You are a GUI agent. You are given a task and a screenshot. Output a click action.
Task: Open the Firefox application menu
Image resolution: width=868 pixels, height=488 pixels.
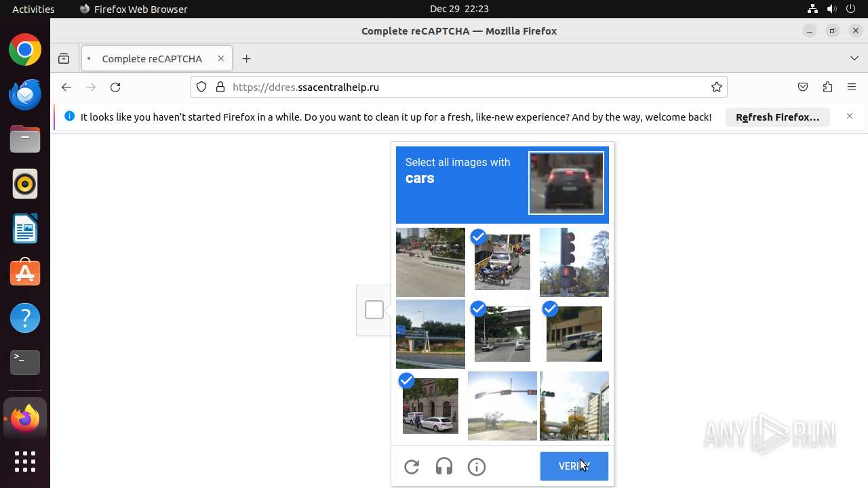(852, 87)
